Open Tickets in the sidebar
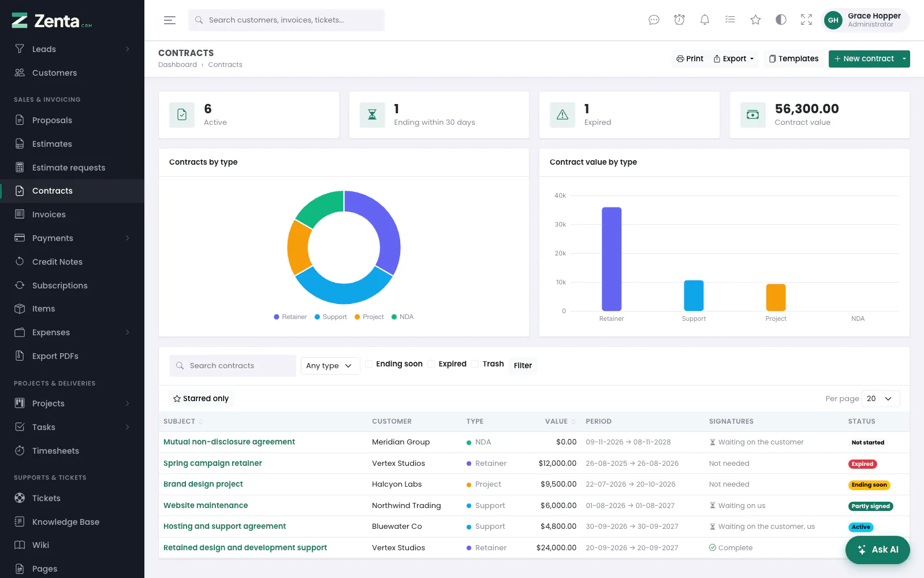Viewport: 924px width, 578px height. click(x=72, y=498)
